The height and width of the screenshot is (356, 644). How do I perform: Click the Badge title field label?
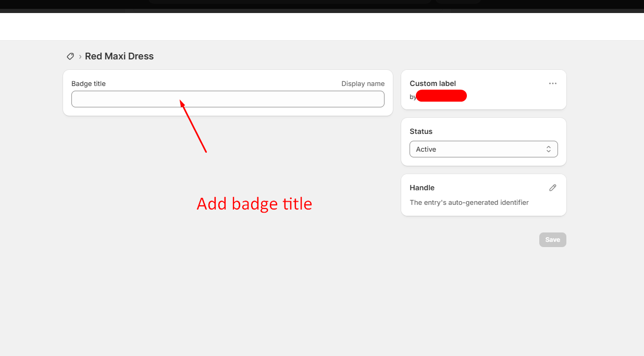click(x=89, y=83)
